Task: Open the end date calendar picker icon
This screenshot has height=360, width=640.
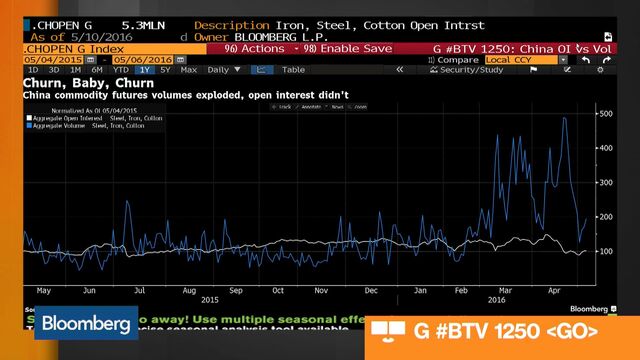Action: pos(180,60)
